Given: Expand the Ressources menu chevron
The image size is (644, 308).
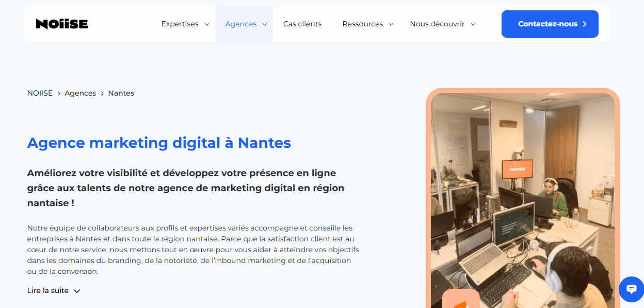Looking at the screenshot, I should point(391,24).
